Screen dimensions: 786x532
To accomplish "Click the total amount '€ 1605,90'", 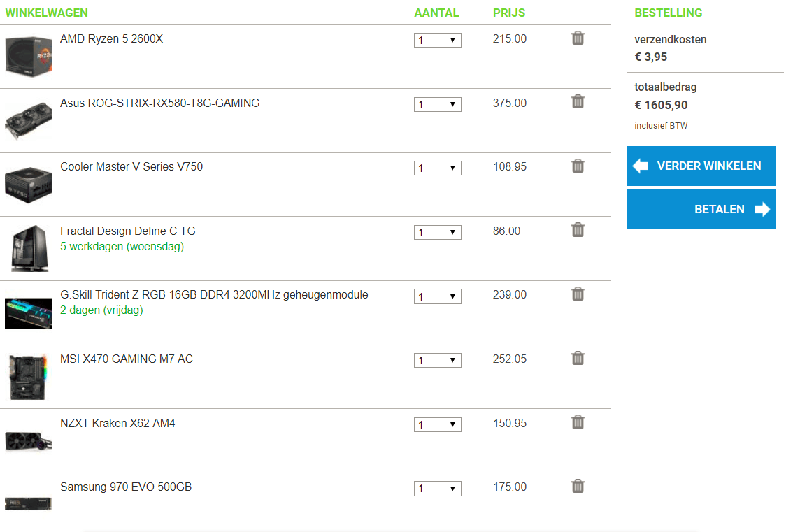I will click(661, 105).
